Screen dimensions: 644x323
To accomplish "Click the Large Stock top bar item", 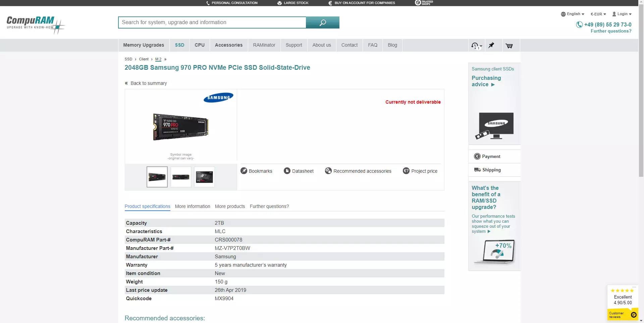I will coord(292,3).
